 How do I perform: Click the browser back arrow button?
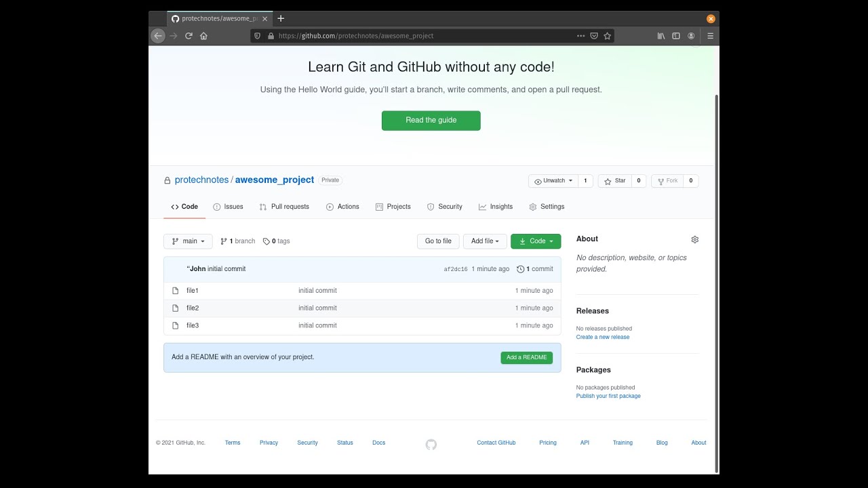[158, 36]
